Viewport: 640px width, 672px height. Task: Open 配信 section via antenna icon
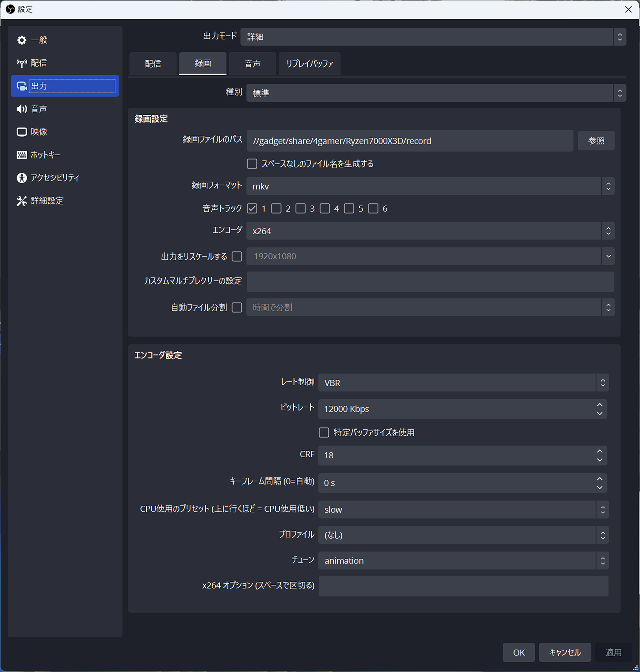click(22, 63)
